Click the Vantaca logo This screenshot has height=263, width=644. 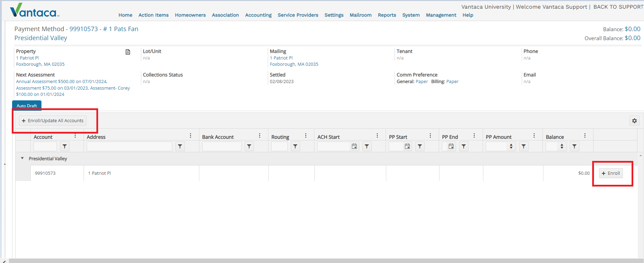coord(35,10)
